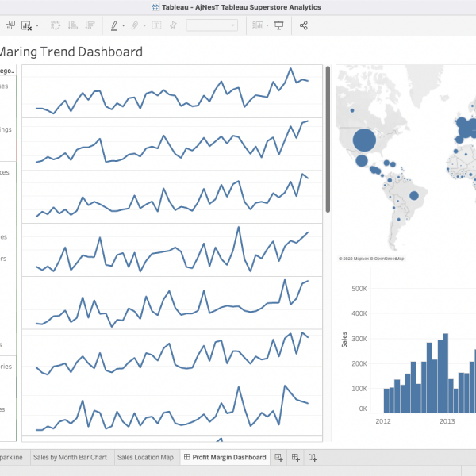
Task: Click the OpenStreetMap attribution link
Action: pyautogui.click(x=389, y=259)
